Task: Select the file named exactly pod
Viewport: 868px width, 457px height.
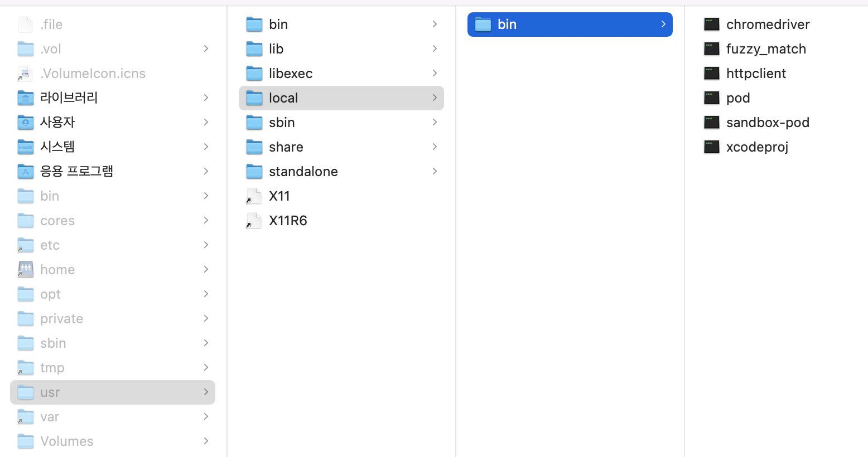Action: [738, 98]
